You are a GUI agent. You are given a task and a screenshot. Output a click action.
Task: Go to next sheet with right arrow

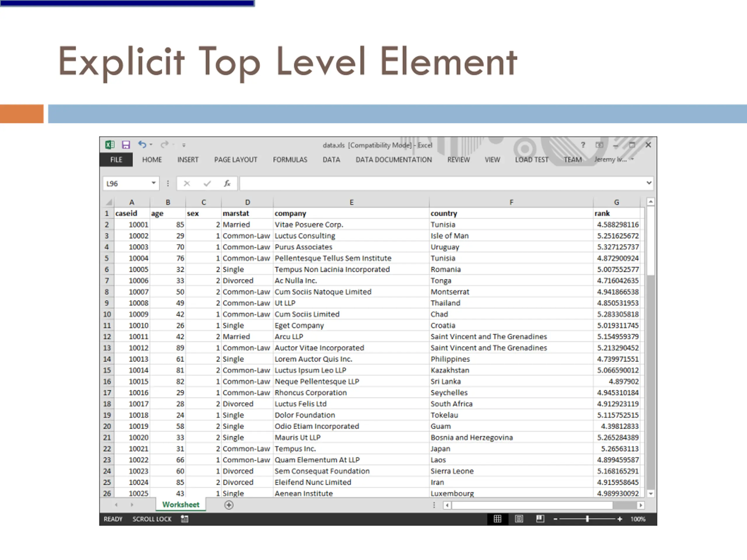tap(132, 505)
